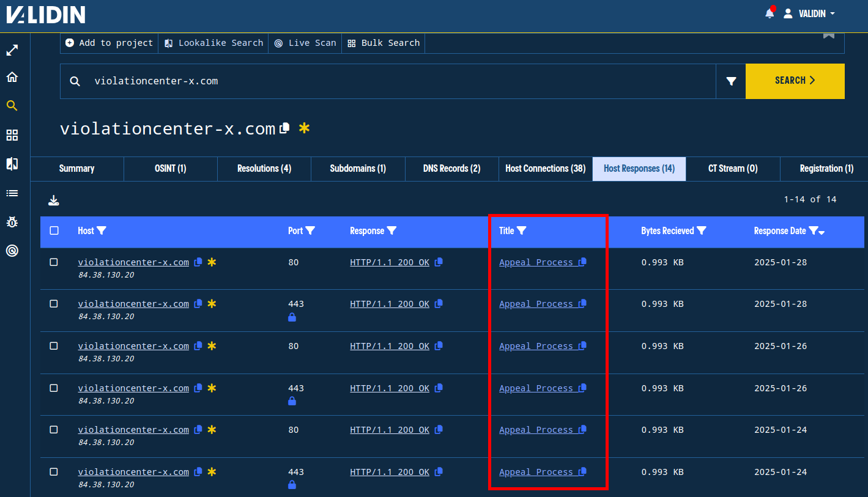Click the yellow asterisk beside the heading

(304, 128)
